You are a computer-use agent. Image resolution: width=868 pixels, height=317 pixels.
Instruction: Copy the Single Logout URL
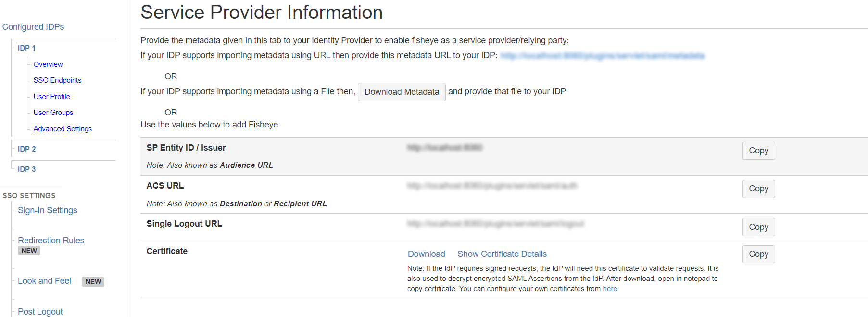(758, 227)
